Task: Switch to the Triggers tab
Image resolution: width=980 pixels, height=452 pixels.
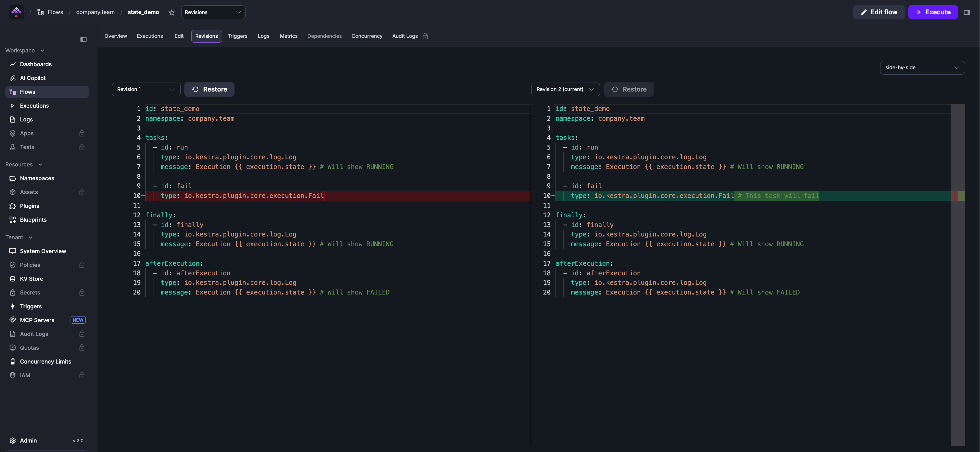Action: click(237, 36)
